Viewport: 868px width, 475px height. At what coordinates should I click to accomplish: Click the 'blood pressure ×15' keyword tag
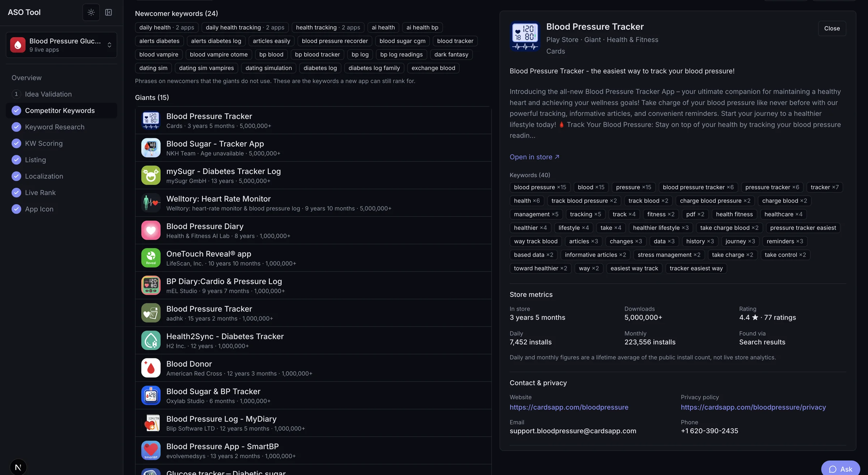[x=540, y=188]
